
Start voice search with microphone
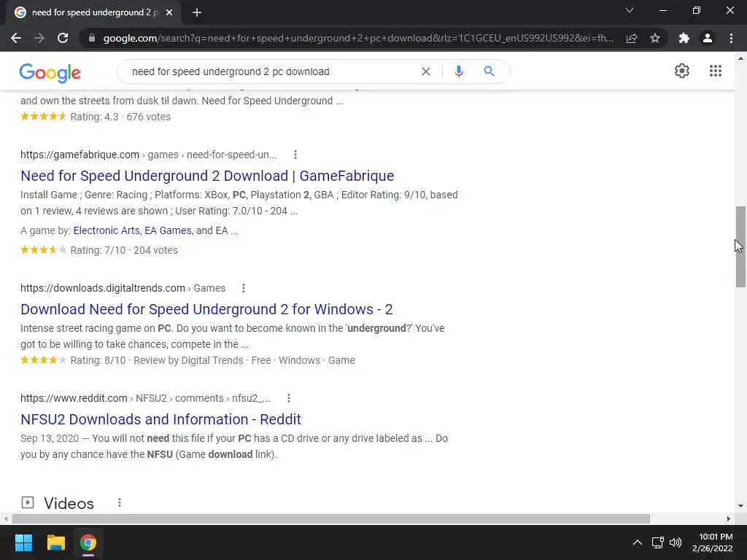458,71
